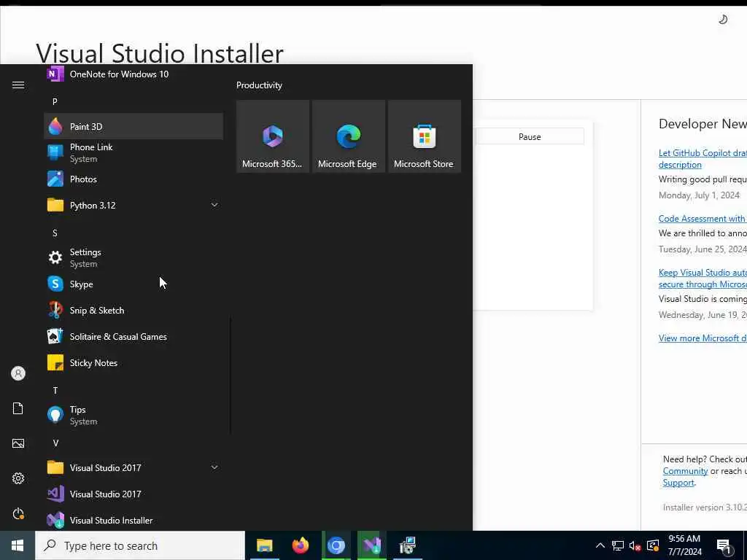The height and width of the screenshot is (560, 747).
Task: Open File Explorer on the taskbar
Action: [264, 545]
